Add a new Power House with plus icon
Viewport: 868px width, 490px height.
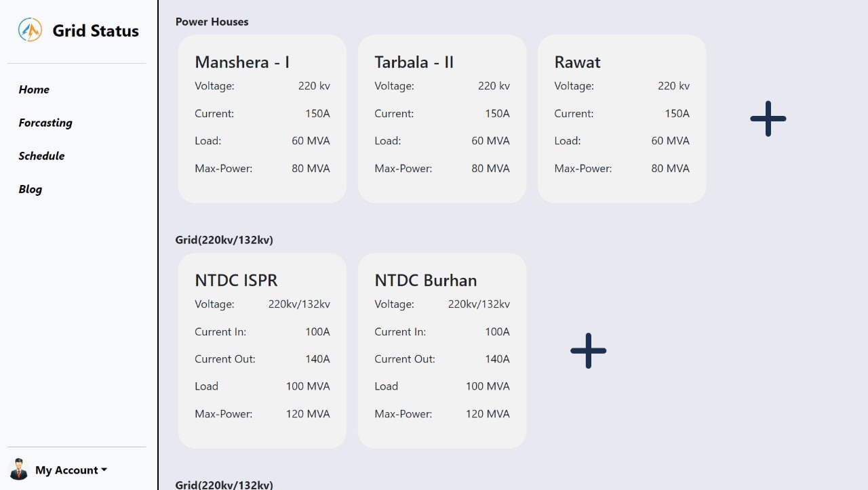[768, 119]
